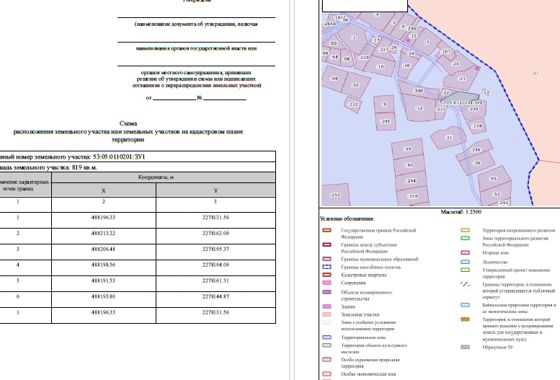This screenshot has width=560, height=380.
Task: Click the X value '488198.56'
Action: [x=104, y=265]
